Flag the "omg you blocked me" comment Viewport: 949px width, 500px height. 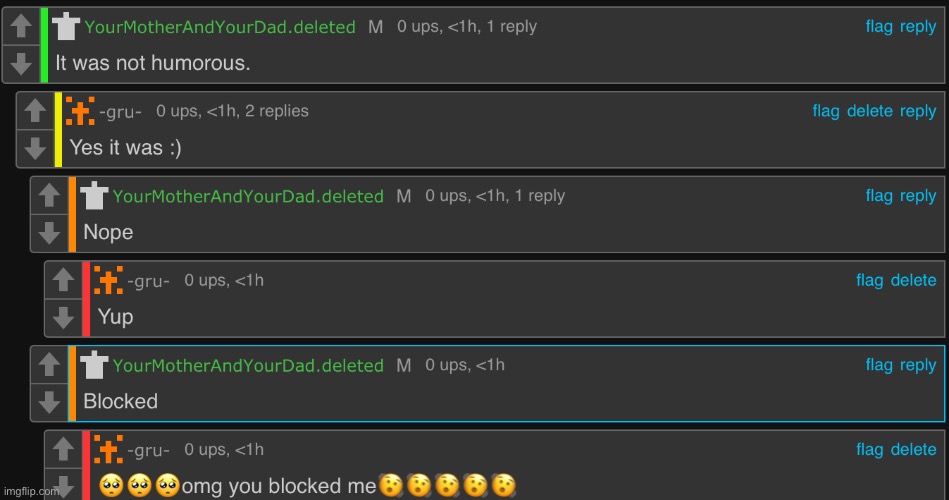pyautogui.click(x=869, y=450)
